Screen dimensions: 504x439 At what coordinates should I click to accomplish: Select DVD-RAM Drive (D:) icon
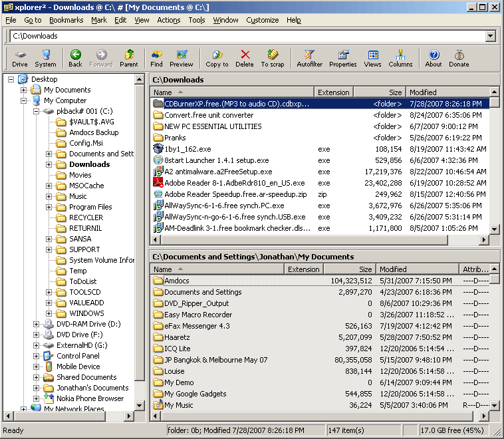pyautogui.click(x=49, y=323)
